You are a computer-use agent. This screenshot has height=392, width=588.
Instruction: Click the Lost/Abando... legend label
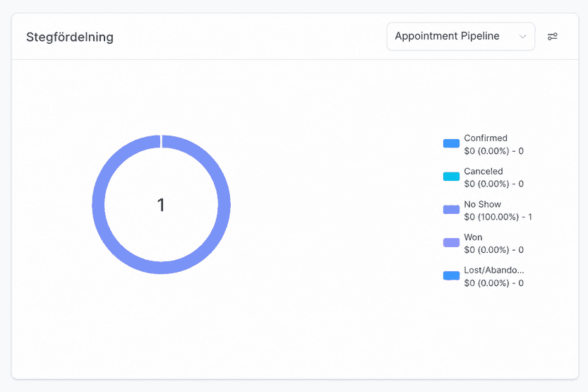point(494,270)
